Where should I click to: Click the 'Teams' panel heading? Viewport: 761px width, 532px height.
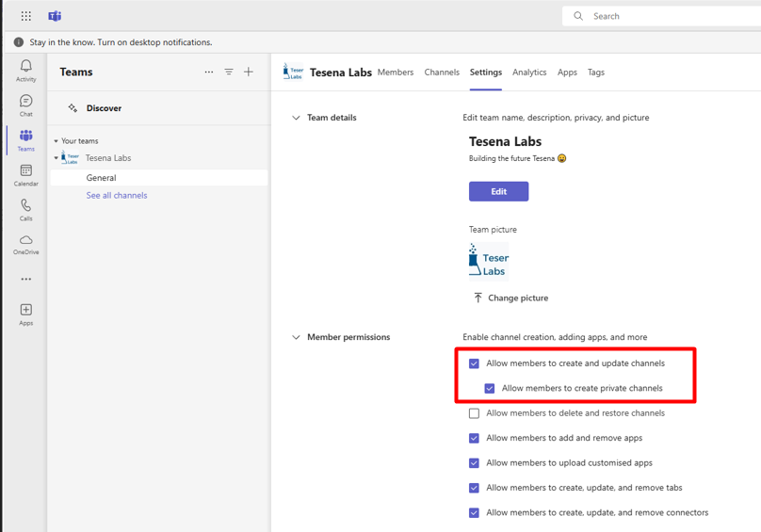pyautogui.click(x=76, y=72)
